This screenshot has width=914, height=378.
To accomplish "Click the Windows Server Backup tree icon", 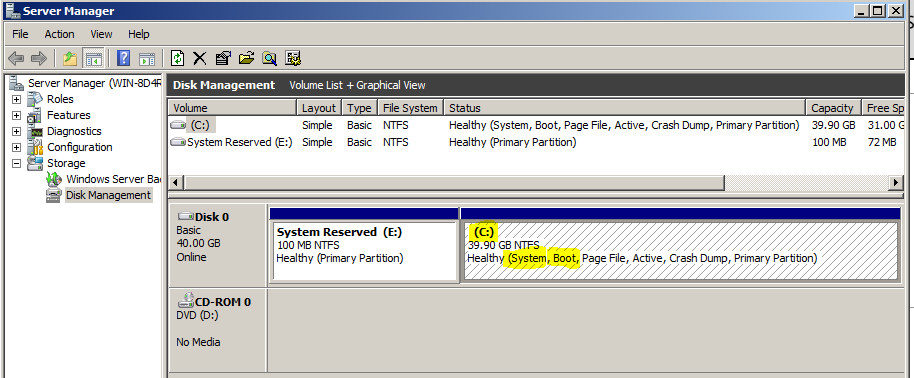I will [x=54, y=179].
